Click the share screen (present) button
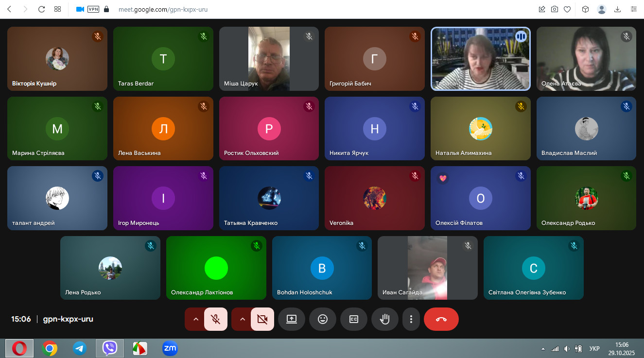644x358 pixels. coord(292,319)
